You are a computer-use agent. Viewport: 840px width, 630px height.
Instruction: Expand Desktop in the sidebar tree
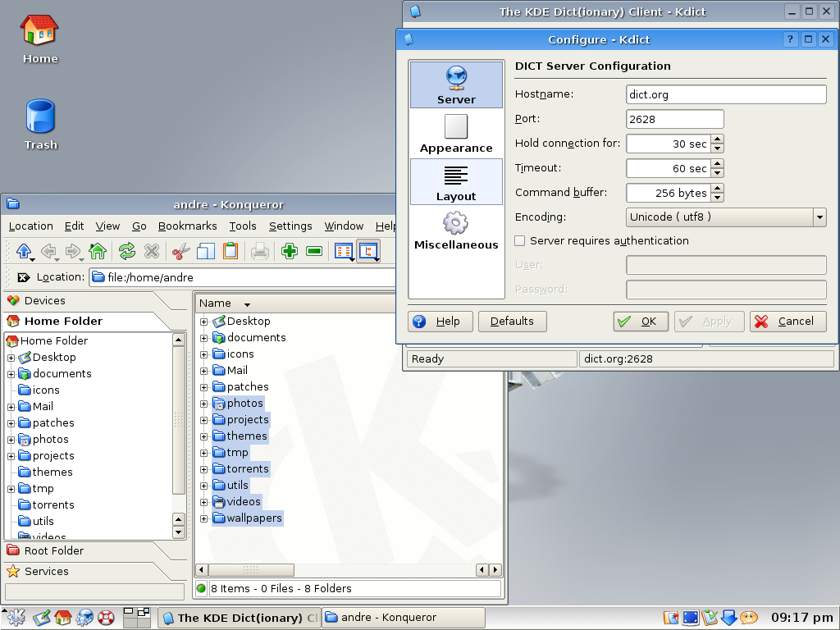(x=11, y=358)
